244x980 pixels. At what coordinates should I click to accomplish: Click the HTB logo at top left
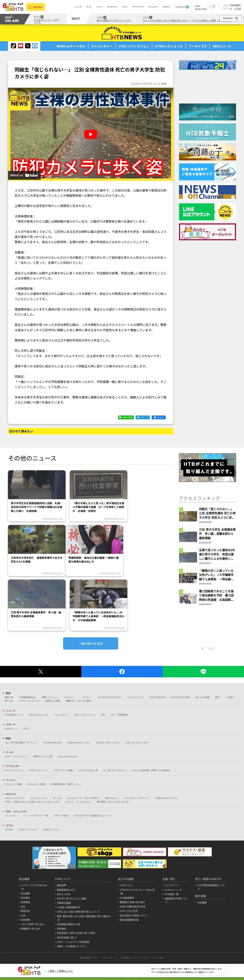13,7
